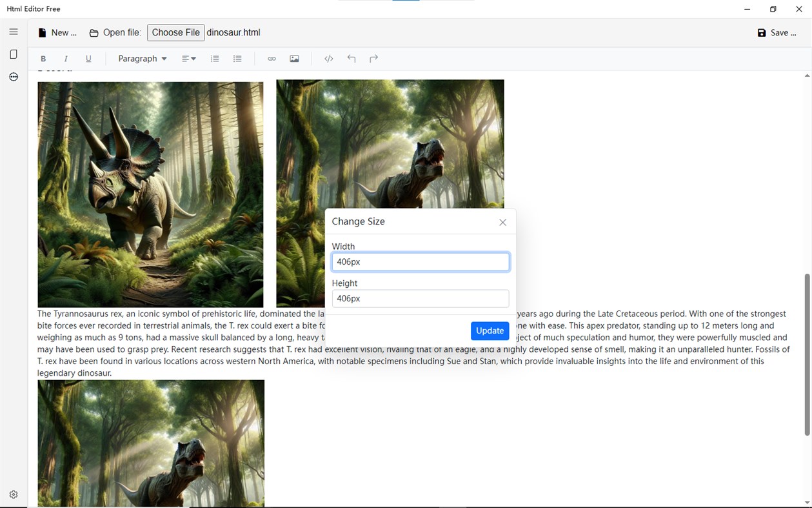Save the document with Save button
Screen dimensions: 812x508
point(777,32)
